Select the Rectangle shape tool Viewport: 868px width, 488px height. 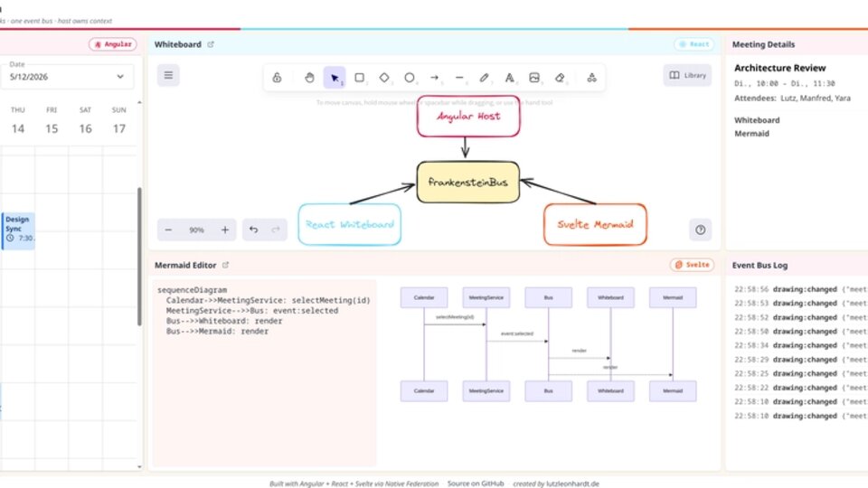[x=359, y=78]
